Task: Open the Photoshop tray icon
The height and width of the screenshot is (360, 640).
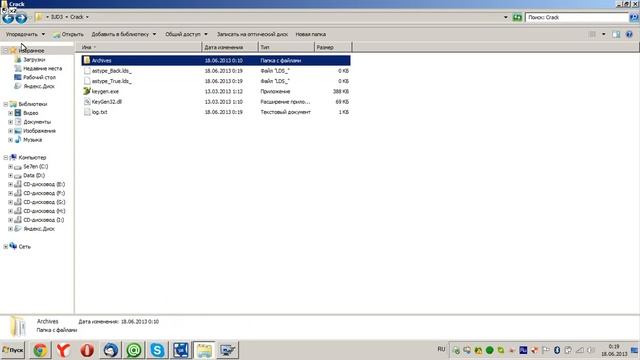Action: [x=523, y=350]
